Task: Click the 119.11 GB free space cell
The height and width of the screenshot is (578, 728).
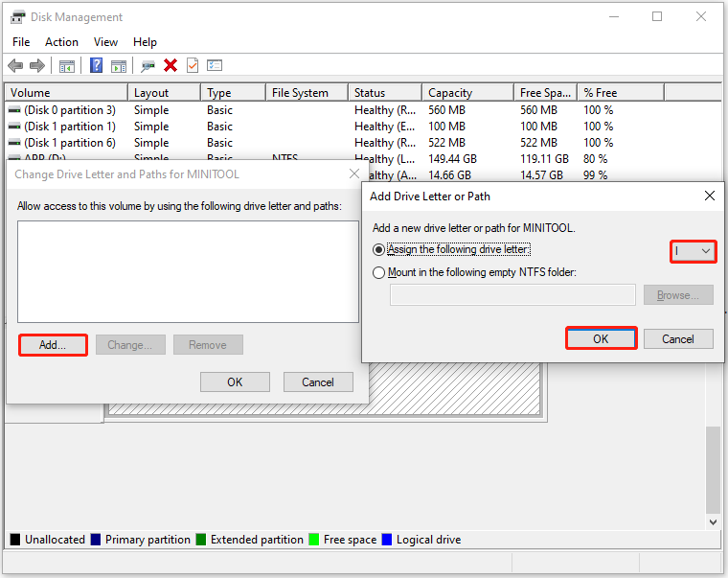Action: point(545,159)
